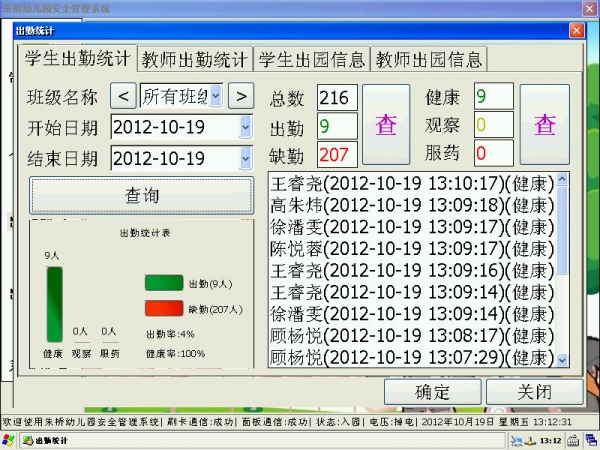Switch to the 学生出园信息 tab

pos(312,58)
